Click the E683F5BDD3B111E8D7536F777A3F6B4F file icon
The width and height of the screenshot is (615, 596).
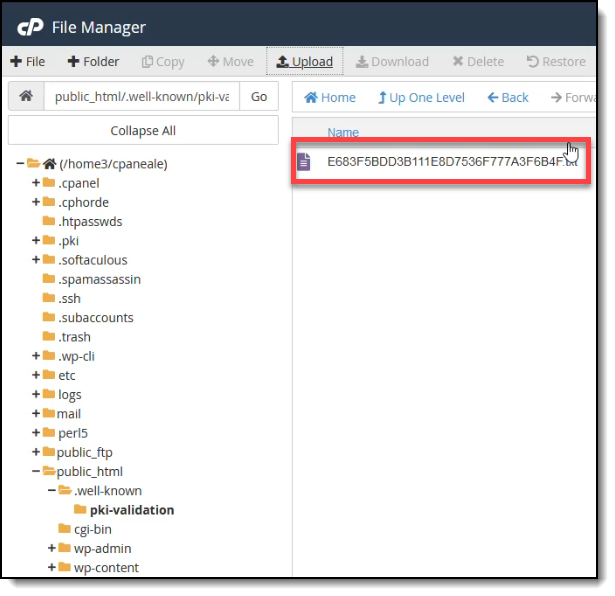click(304, 160)
